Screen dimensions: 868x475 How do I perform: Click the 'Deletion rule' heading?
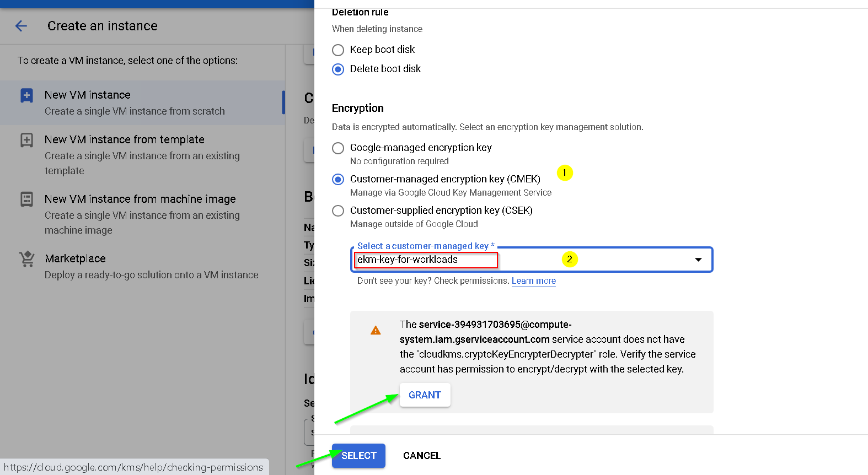(x=360, y=12)
